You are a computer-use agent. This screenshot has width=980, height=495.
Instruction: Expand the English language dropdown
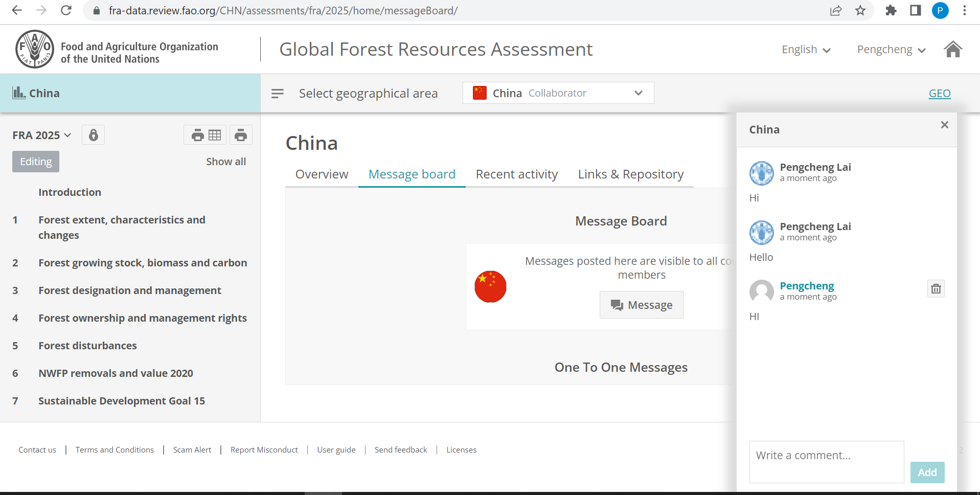[x=805, y=49]
